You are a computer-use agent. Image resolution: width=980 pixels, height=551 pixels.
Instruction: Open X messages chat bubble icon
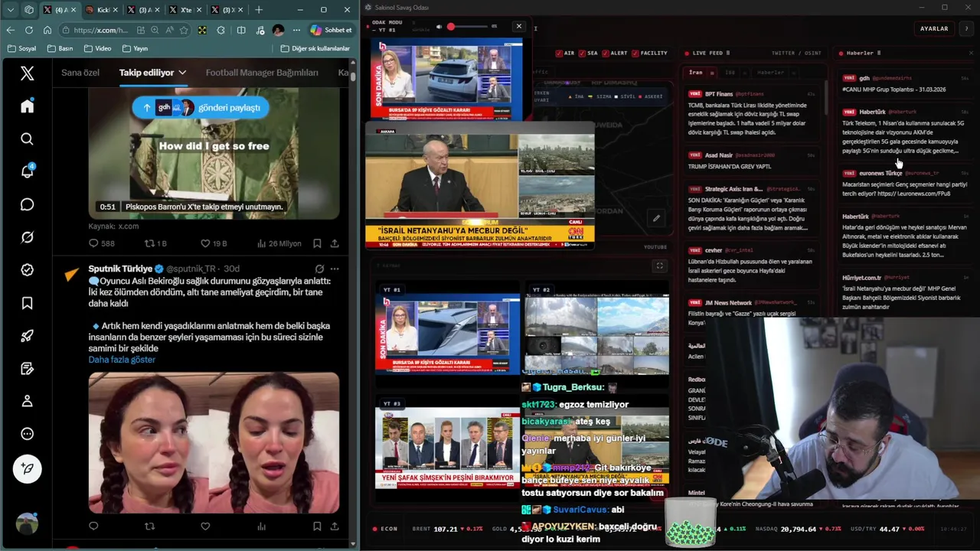[27, 204]
